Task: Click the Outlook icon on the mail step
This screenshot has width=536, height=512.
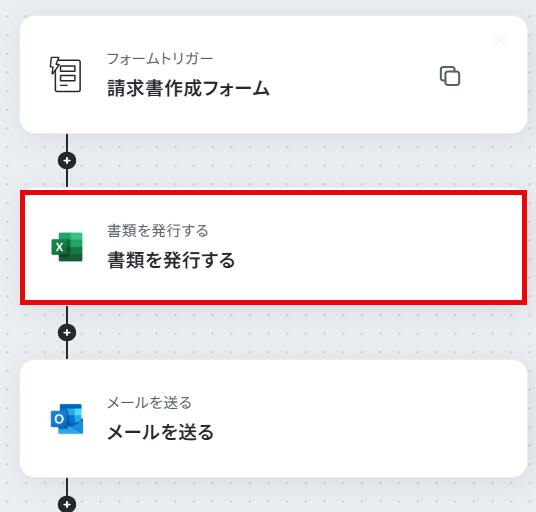Action: pos(67,419)
